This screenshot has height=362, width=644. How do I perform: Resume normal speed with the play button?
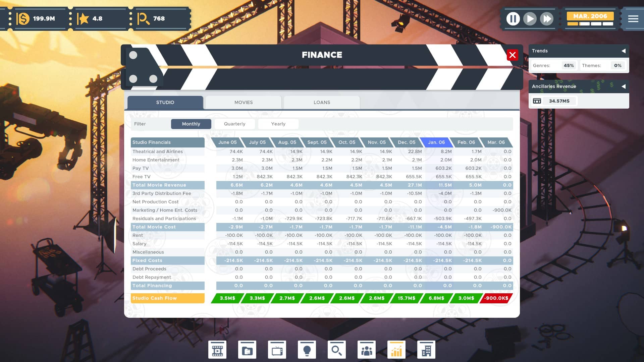pyautogui.click(x=530, y=19)
